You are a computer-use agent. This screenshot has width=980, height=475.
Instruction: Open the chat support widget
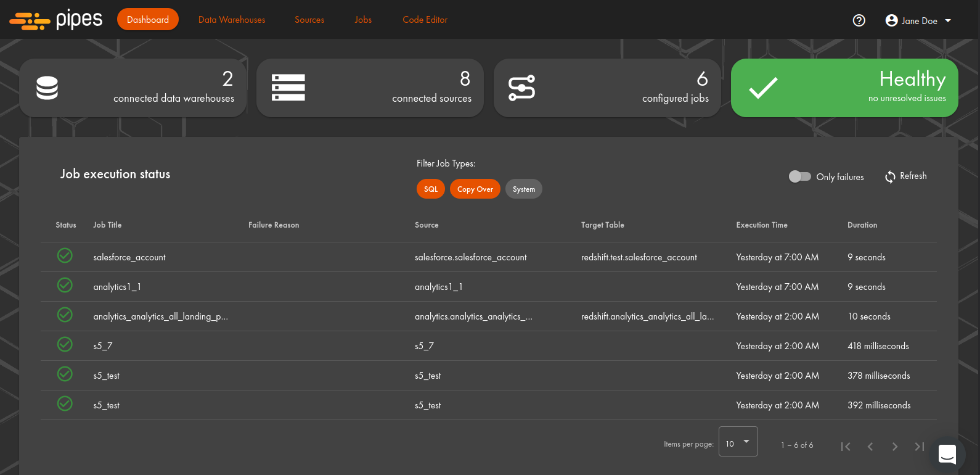coord(947,454)
